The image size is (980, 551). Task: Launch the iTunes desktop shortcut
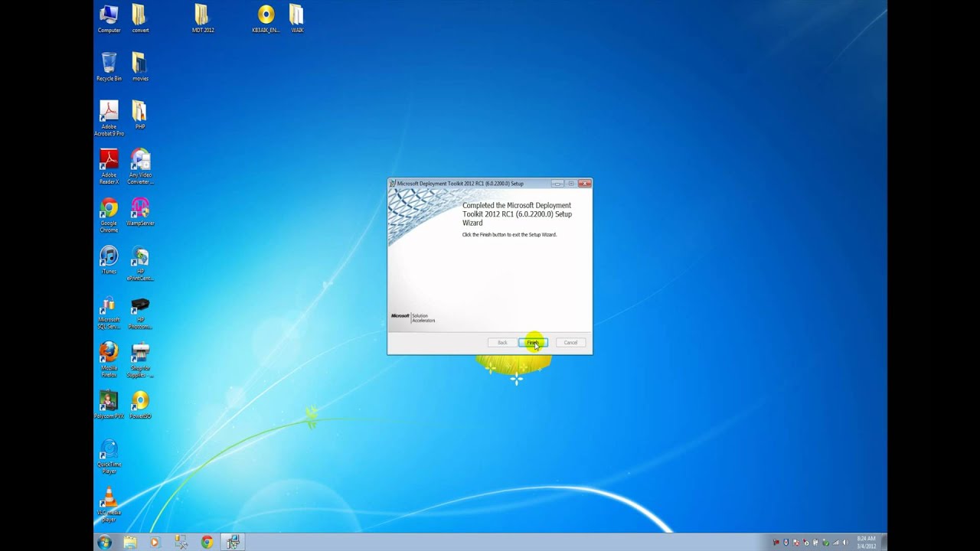[x=109, y=259]
